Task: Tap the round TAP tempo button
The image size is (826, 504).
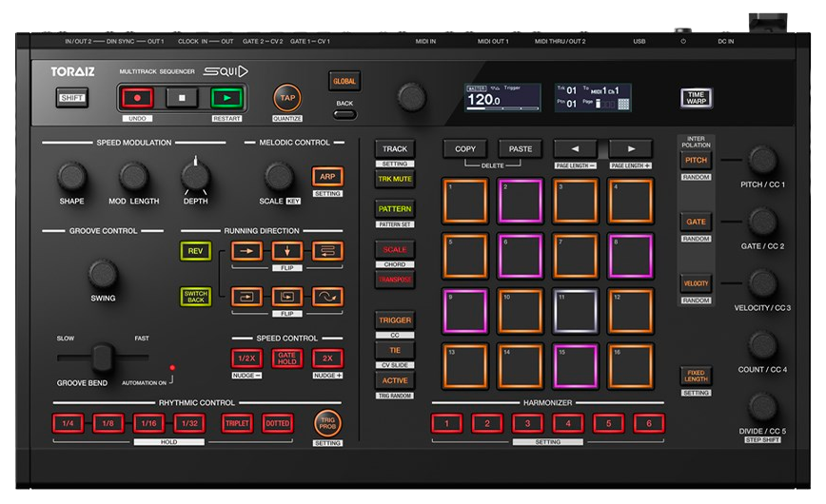Action: (x=286, y=97)
